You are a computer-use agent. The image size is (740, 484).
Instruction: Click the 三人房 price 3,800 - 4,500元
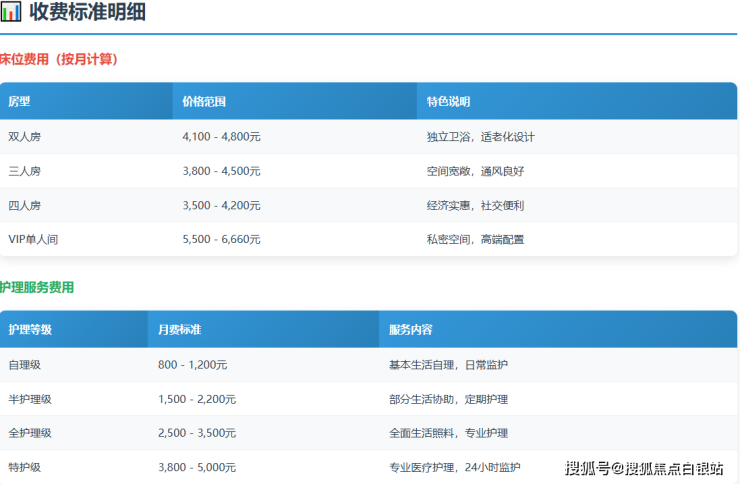click(x=221, y=171)
